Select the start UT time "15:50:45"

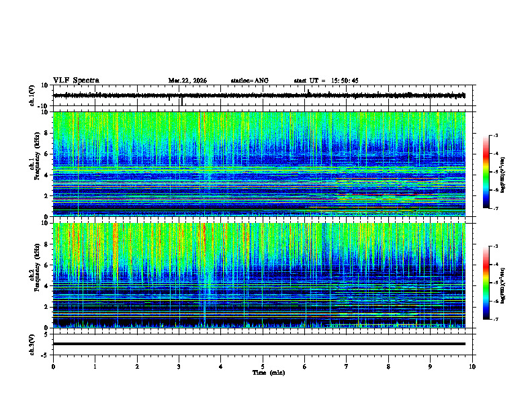[x=345, y=81]
